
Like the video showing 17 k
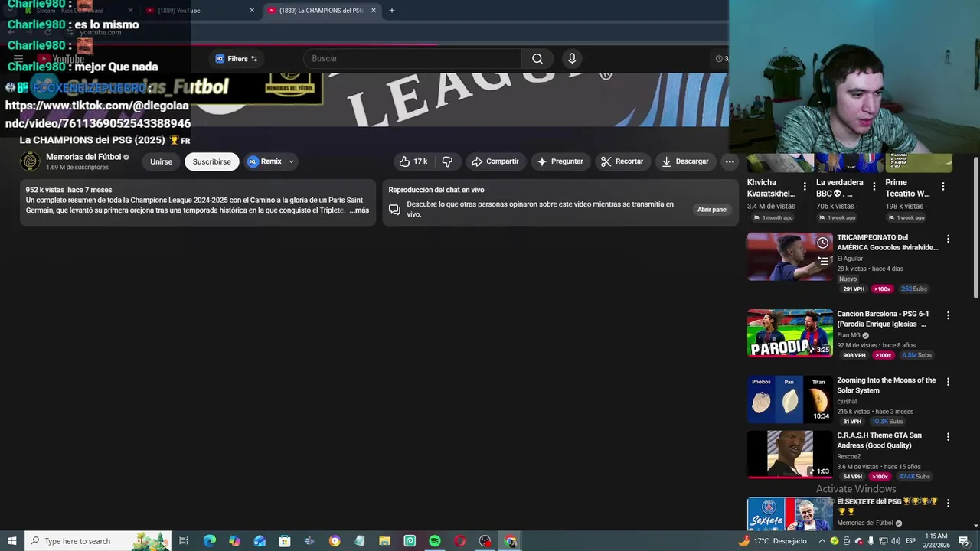coord(414,161)
